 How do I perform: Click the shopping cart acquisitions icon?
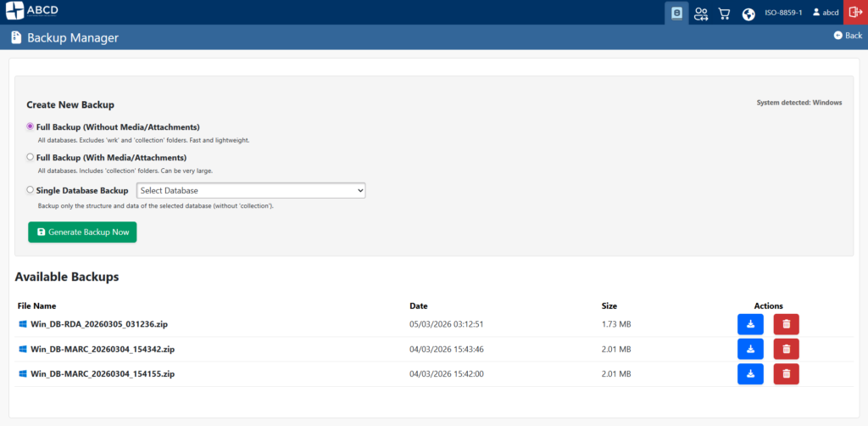(x=725, y=13)
